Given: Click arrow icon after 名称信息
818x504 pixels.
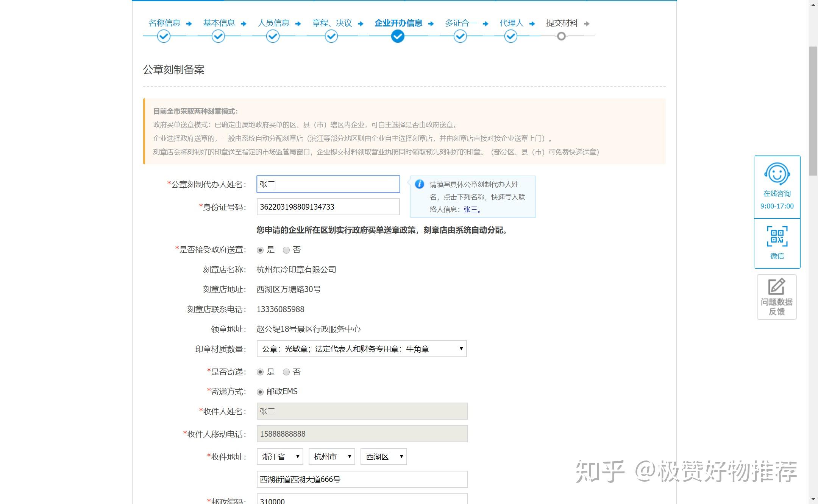Looking at the screenshot, I should [x=189, y=24].
